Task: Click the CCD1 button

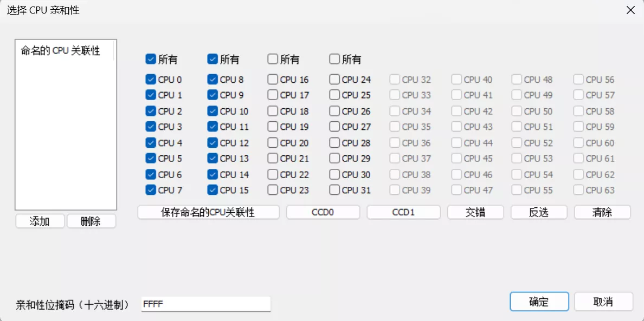Action: [x=403, y=212]
